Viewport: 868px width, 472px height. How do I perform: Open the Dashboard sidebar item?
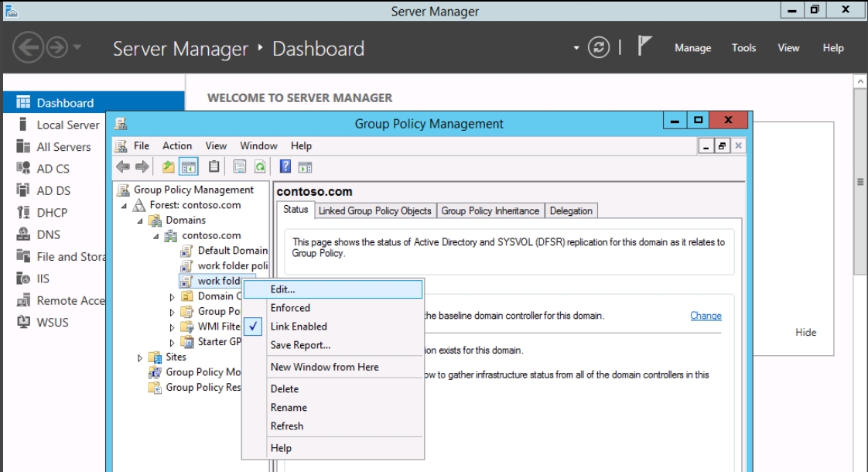(94, 102)
